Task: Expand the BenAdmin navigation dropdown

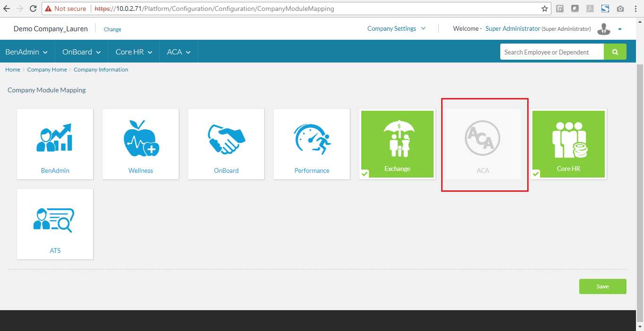Action: 26,52
